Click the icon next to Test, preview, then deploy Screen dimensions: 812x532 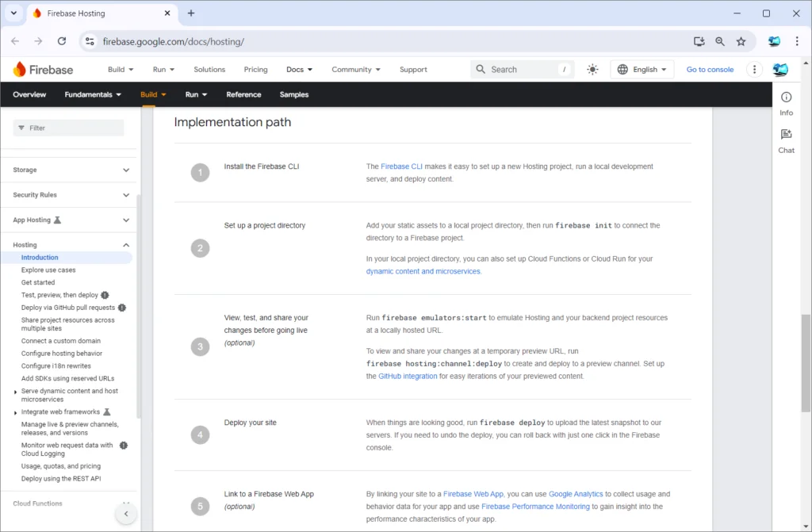[x=105, y=295]
